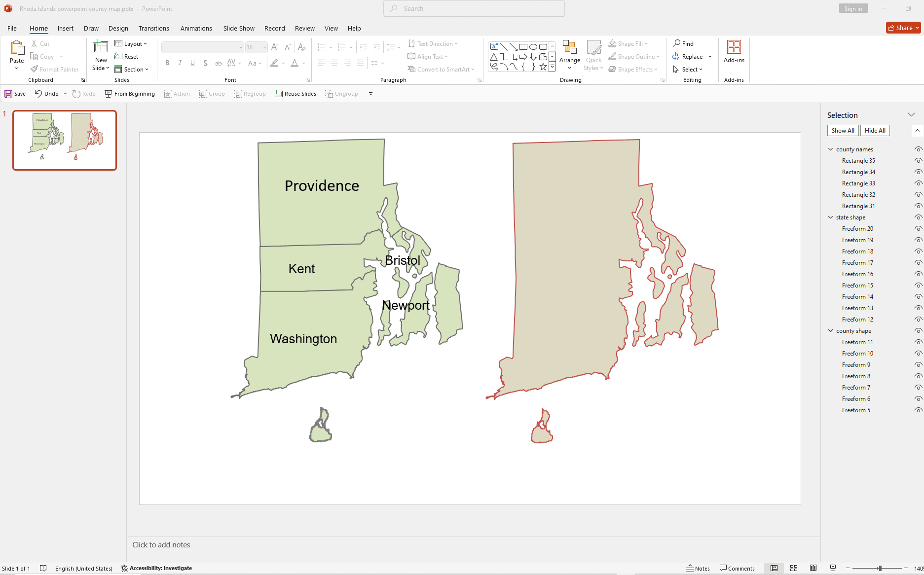Switch to Slide Sorter view in status bar

point(794,568)
